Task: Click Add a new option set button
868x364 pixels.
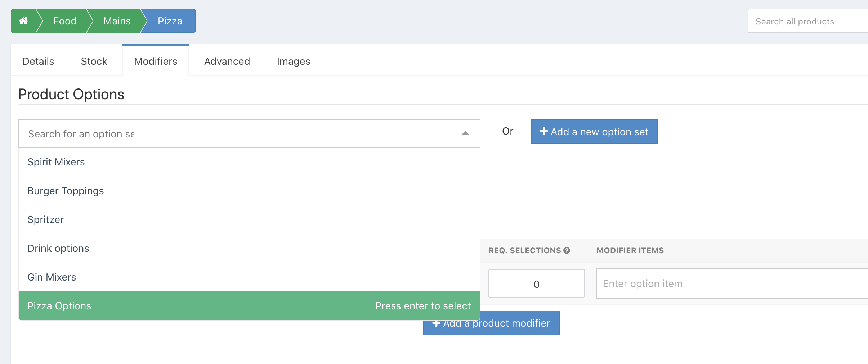Action: 594,132
